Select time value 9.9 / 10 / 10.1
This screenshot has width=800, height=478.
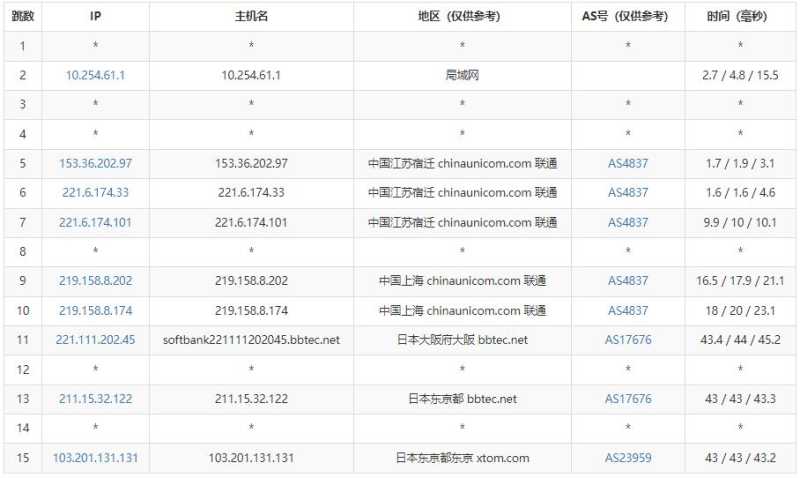tap(740, 222)
